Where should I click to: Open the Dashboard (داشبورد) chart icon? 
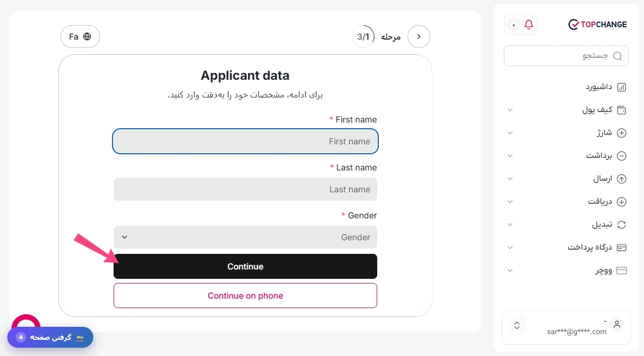(622, 87)
